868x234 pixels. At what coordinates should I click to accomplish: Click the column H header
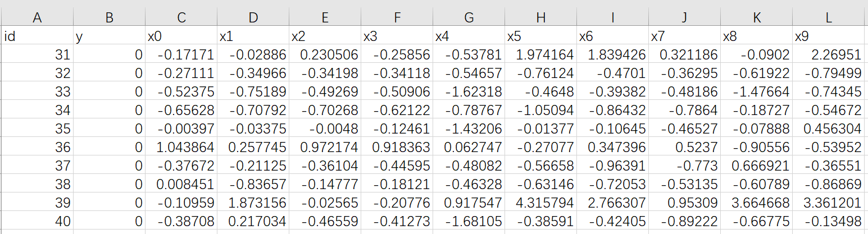tap(540, 17)
